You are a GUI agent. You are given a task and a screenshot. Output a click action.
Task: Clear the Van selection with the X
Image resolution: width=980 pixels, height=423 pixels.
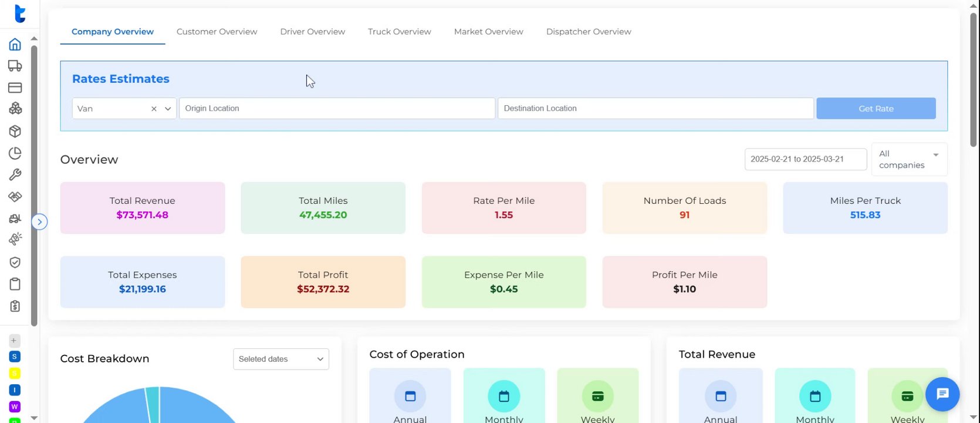click(154, 109)
